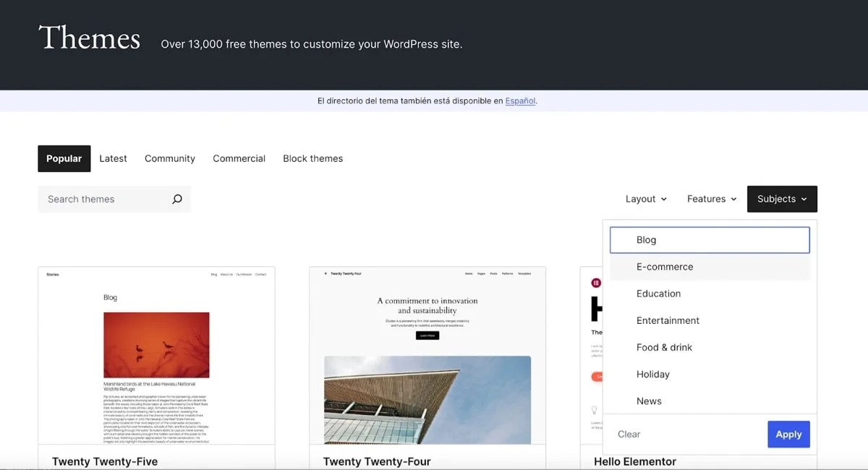Image resolution: width=868 pixels, height=470 pixels.
Task: Click the Hello Elementor theme title
Action: [x=635, y=461]
